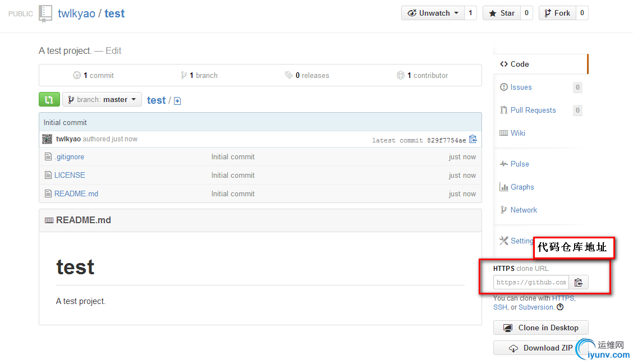Click the twlkyao author name in commit row
This screenshot has width=633, height=364.
pos(68,139)
